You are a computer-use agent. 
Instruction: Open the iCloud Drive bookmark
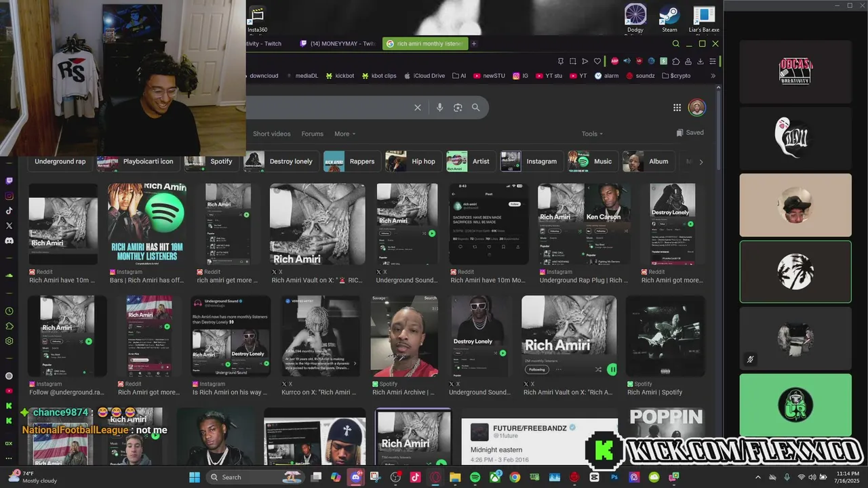[x=424, y=76]
